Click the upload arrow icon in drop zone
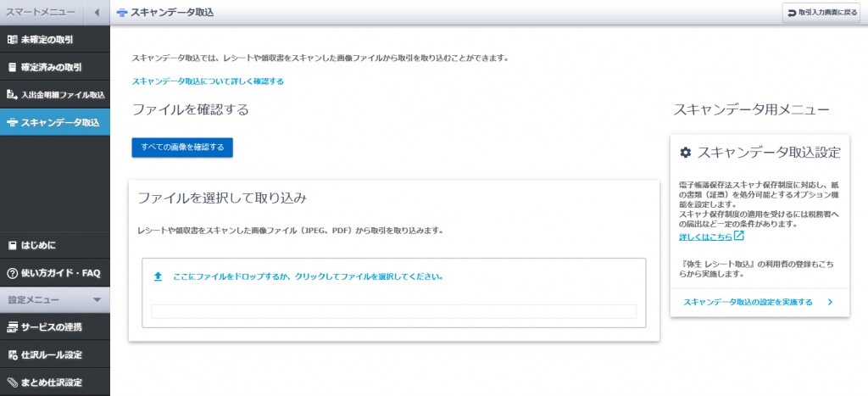868x396 pixels. (x=158, y=276)
